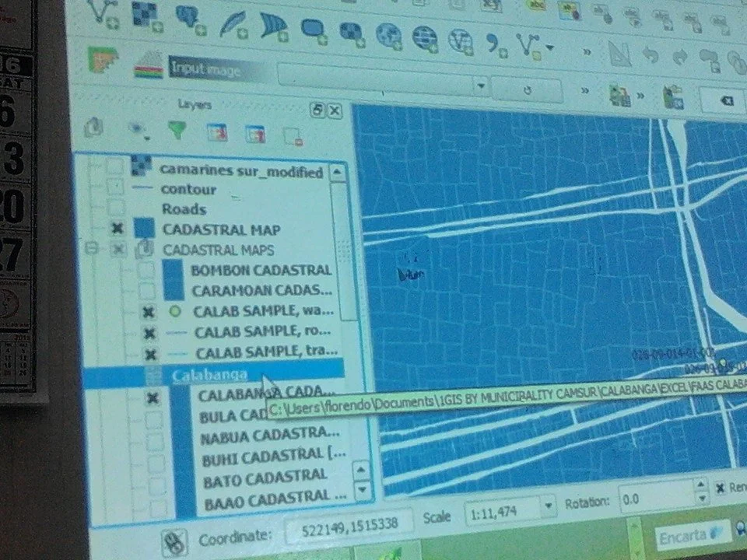
Task: Click the green Filter Legend funnel icon
Action: point(177,130)
